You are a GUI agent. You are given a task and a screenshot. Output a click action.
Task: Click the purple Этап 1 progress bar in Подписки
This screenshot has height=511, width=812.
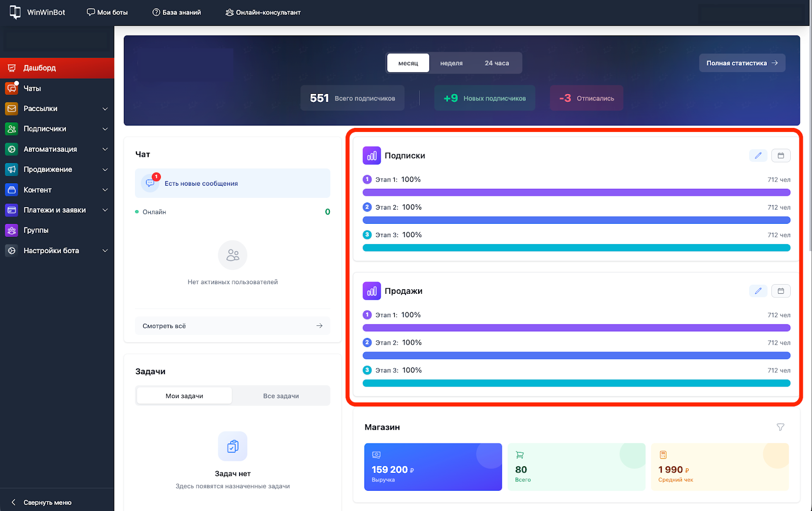(x=576, y=192)
